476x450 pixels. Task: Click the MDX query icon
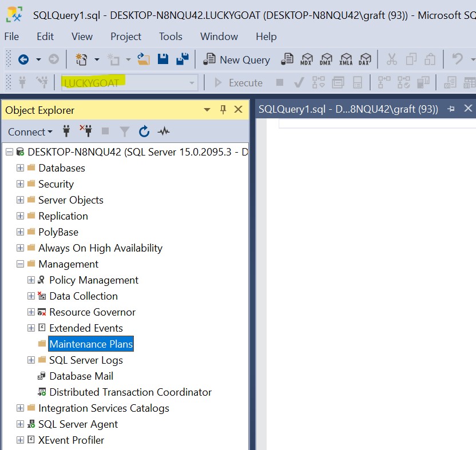click(x=307, y=59)
